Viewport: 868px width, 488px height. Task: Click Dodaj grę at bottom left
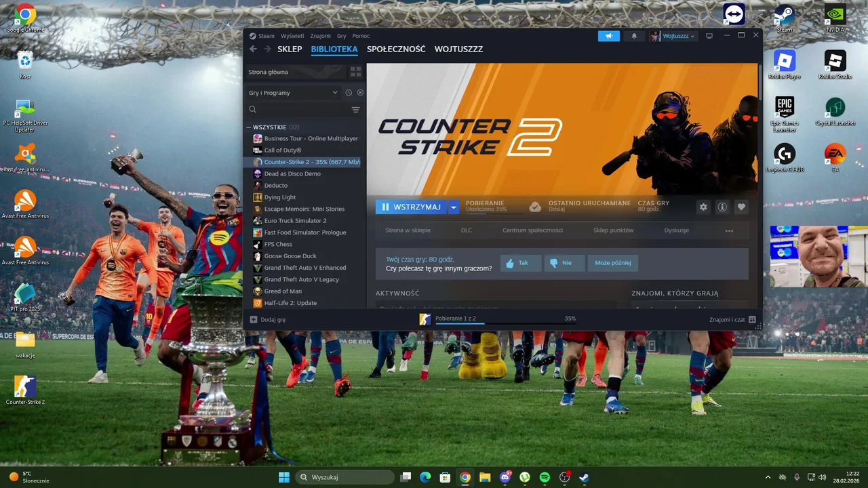tap(267, 319)
